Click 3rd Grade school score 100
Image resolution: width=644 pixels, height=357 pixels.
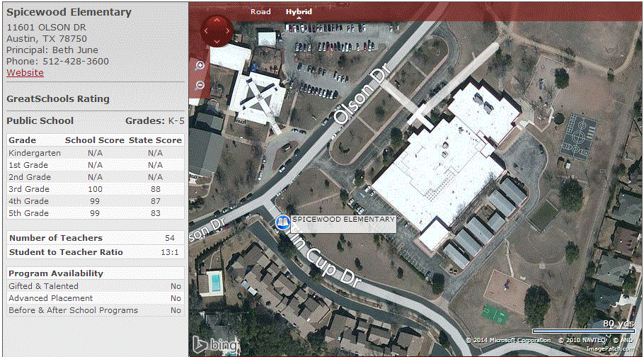click(x=96, y=189)
